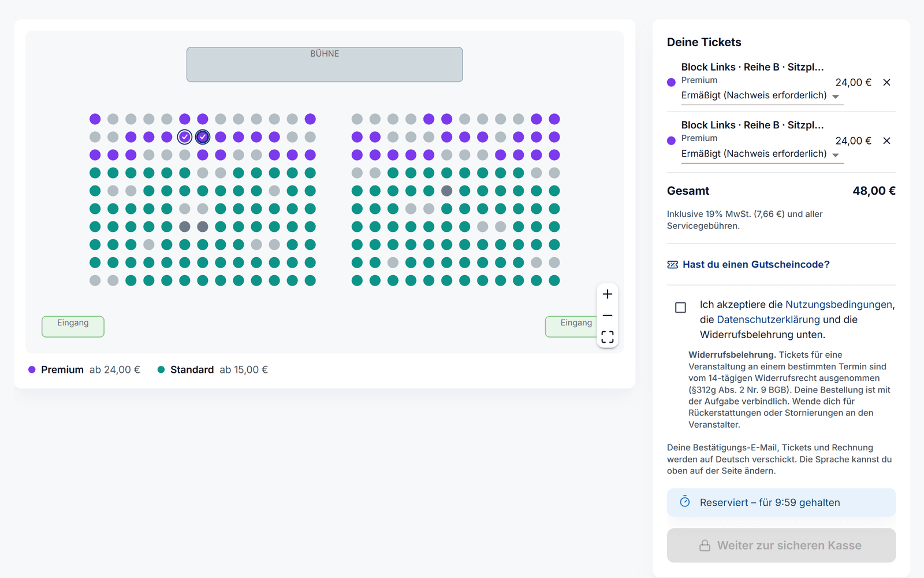The height and width of the screenshot is (578, 924).
Task: Click the 'Reserviert – für 9:59 gehalten' notice
Action: pos(781,502)
